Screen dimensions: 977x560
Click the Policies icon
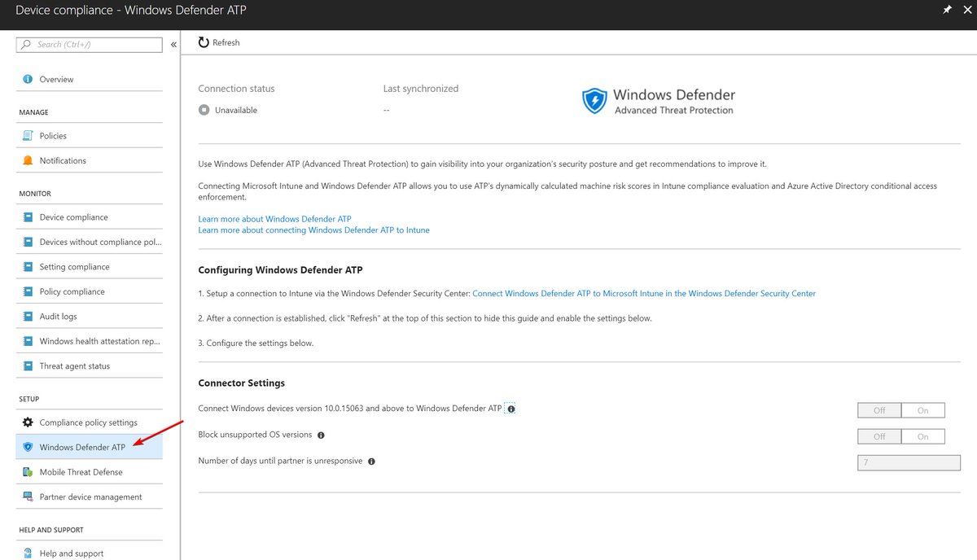[x=28, y=136]
